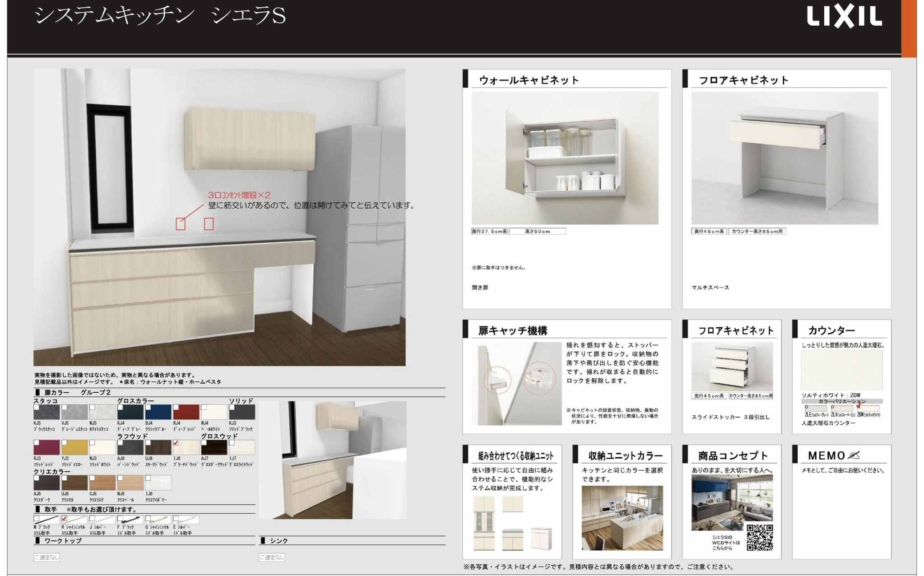This screenshot has width=924, height=576.
Task: Click the tall cupboard illustration in storage units
Action: (x=484, y=523)
